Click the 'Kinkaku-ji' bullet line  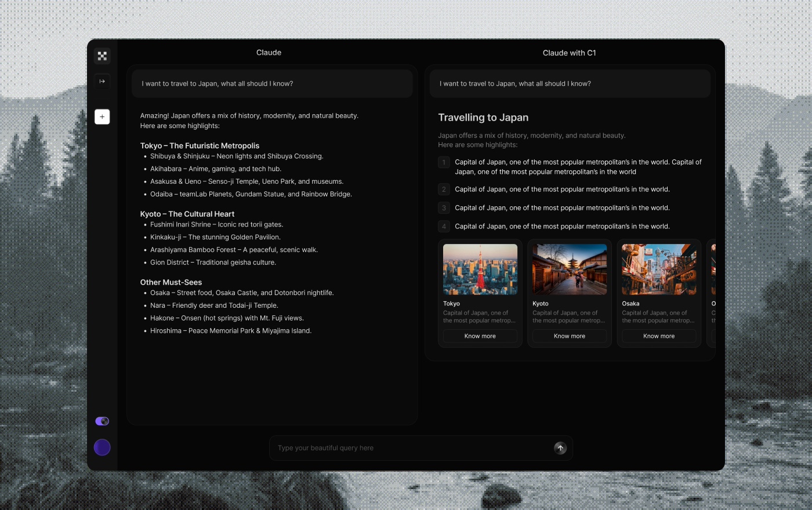click(x=215, y=238)
